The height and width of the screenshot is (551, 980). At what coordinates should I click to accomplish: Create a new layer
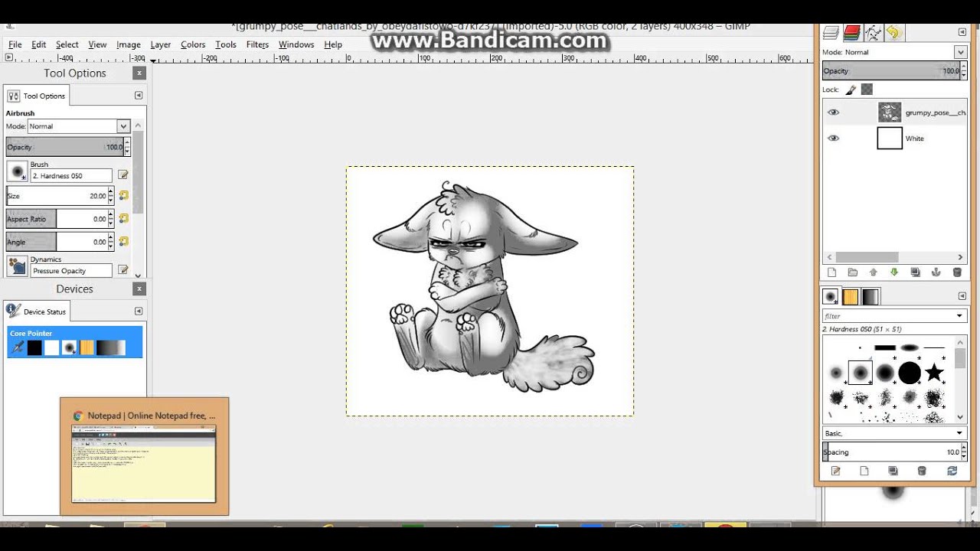(x=831, y=272)
